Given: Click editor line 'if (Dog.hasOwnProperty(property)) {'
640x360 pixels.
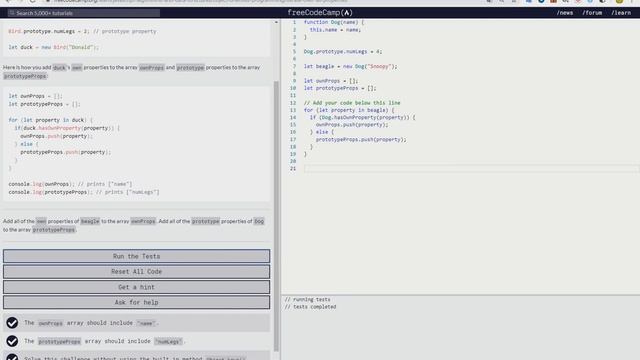Looking at the screenshot, I should click(x=362, y=118).
